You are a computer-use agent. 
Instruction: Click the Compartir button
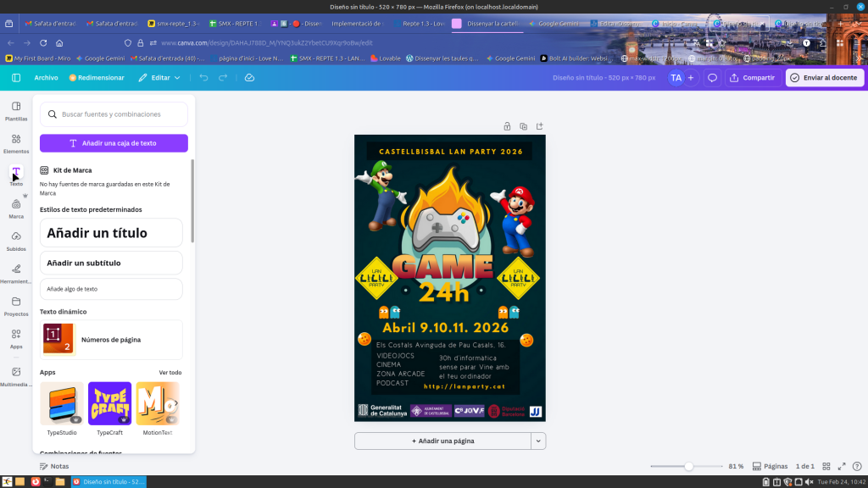pyautogui.click(x=753, y=77)
